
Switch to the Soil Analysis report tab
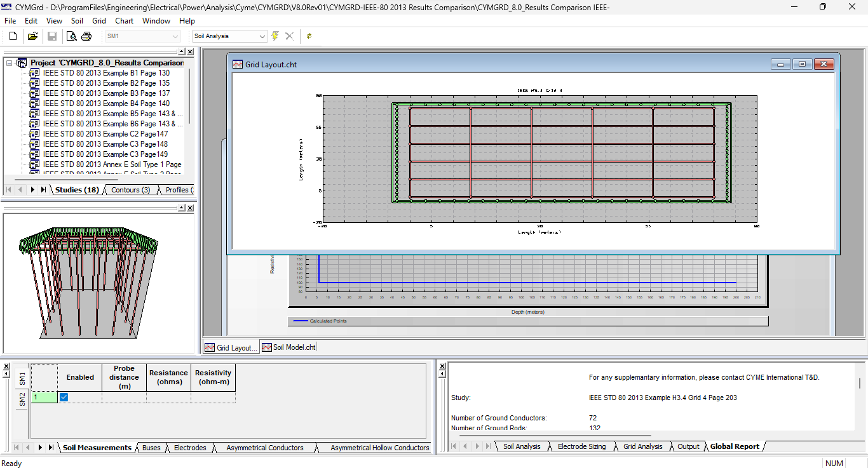pos(522,446)
